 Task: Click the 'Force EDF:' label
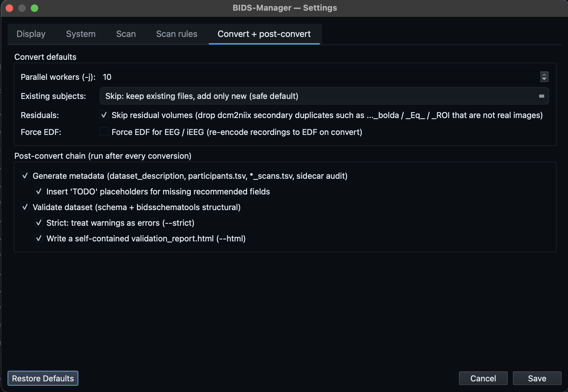[41, 132]
